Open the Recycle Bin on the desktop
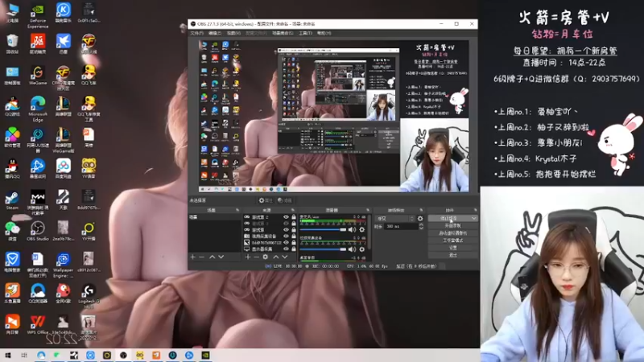The image size is (644, 362). (12, 44)
